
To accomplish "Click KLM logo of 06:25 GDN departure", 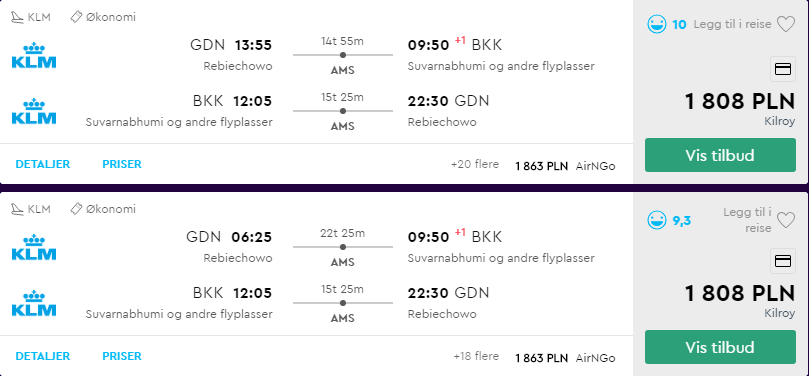I will (34, 247).
